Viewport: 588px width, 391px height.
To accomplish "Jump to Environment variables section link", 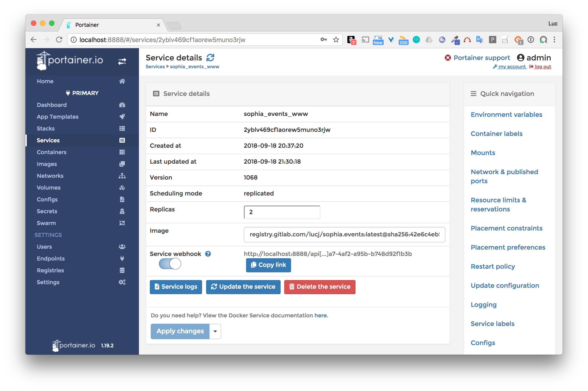I will click(x=506, y=115).
